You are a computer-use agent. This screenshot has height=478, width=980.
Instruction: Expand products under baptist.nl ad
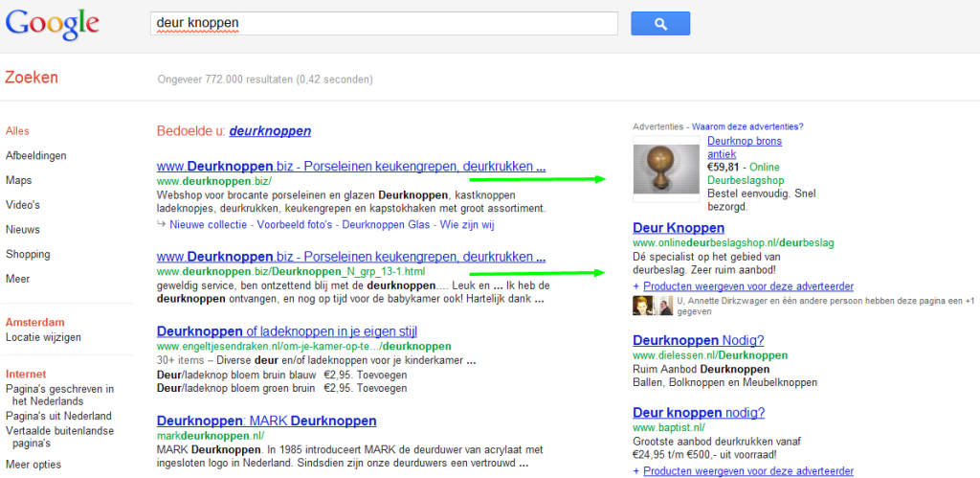click(748, 471)
